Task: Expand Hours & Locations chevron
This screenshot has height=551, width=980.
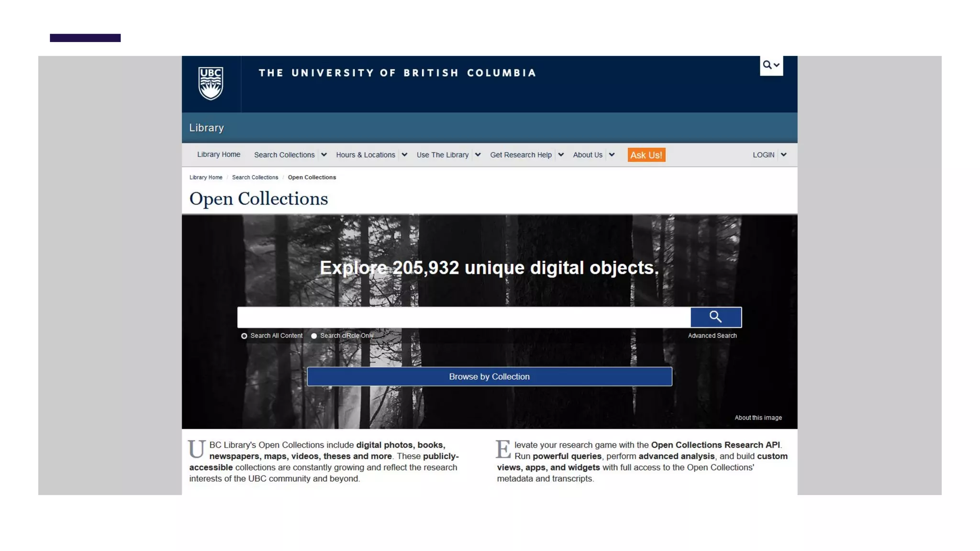Action: [x=404, y=154]
